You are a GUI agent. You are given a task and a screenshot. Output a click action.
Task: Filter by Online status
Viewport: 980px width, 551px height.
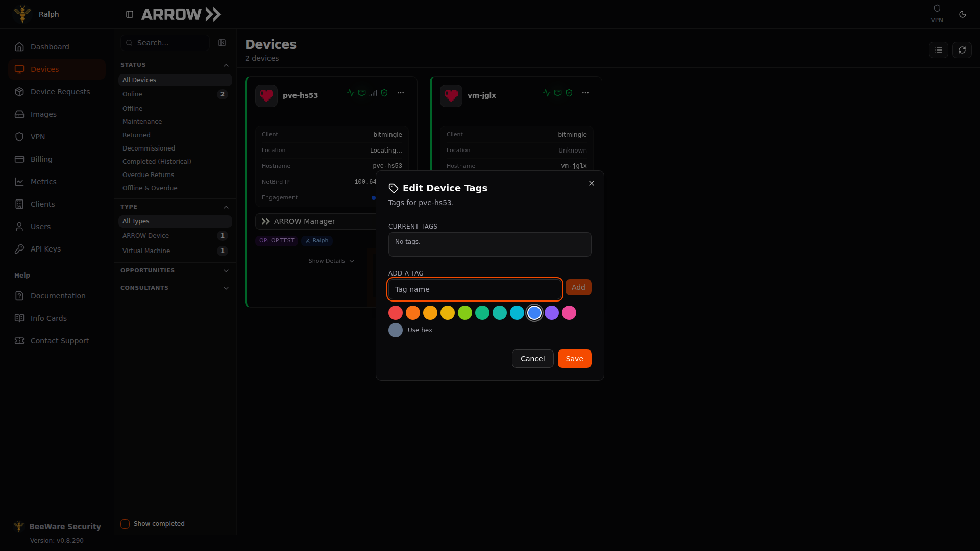175,94
